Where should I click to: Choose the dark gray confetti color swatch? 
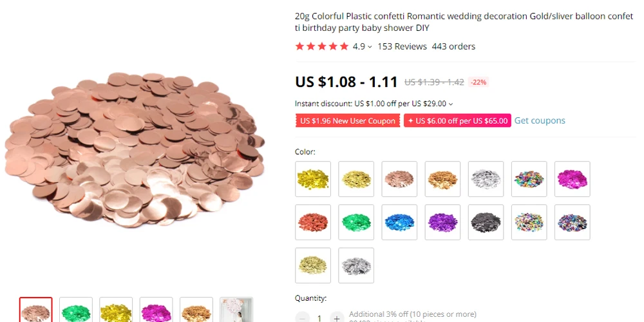click(486, 222)
